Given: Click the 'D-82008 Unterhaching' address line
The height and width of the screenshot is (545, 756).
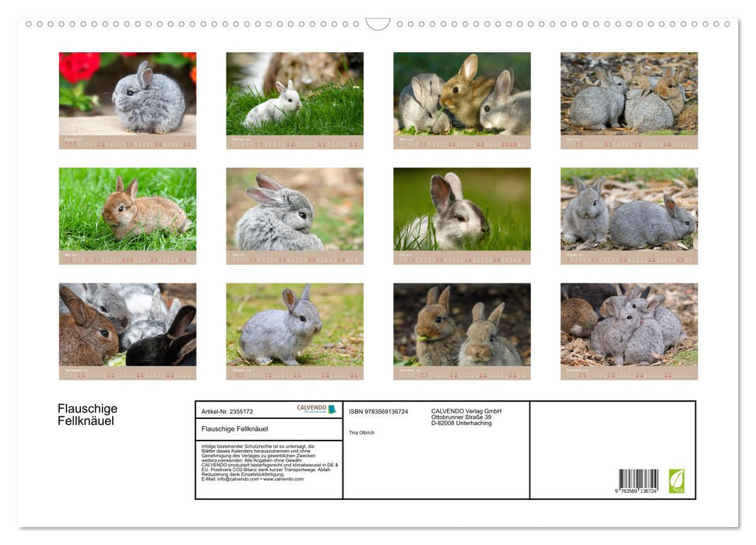Looking at the screenshot, I should click(462, 423).
